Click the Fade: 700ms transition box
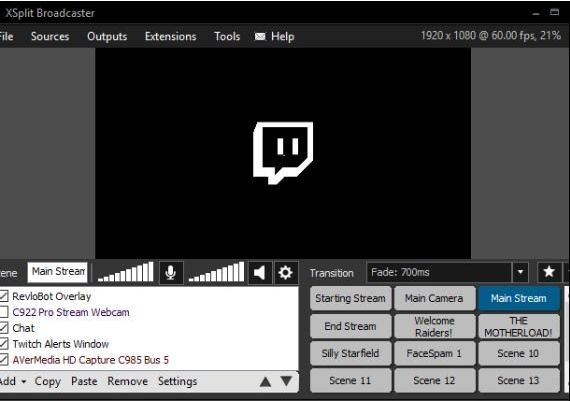570x401 pixels. pos(439,272)
